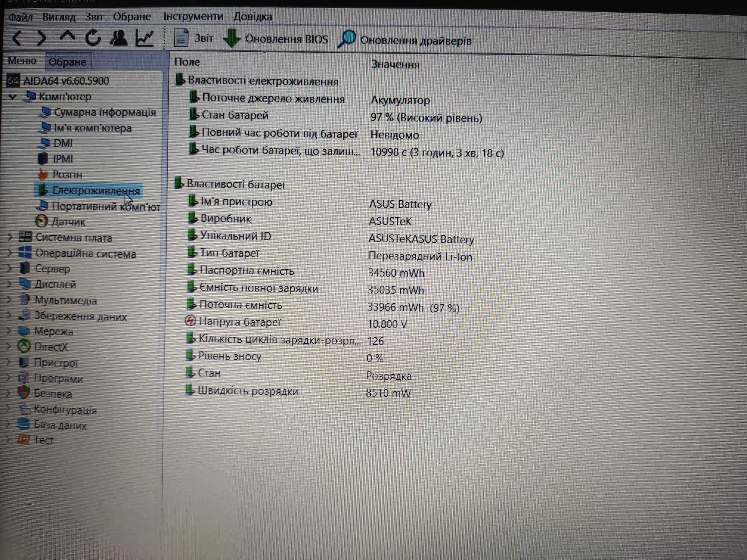This screenshot has width=747, height=560.
Task: Click the База даних database icon
Action: [23, 424]
